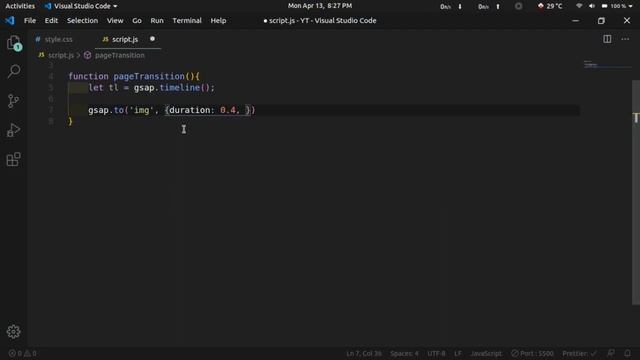
Task: Open the File menu
Action: pos(30,20)
